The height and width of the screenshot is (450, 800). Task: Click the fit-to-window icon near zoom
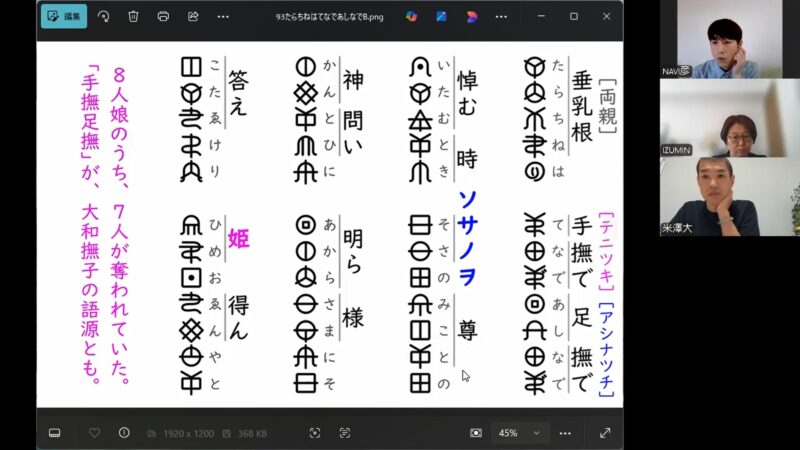[x=476, y=433]
